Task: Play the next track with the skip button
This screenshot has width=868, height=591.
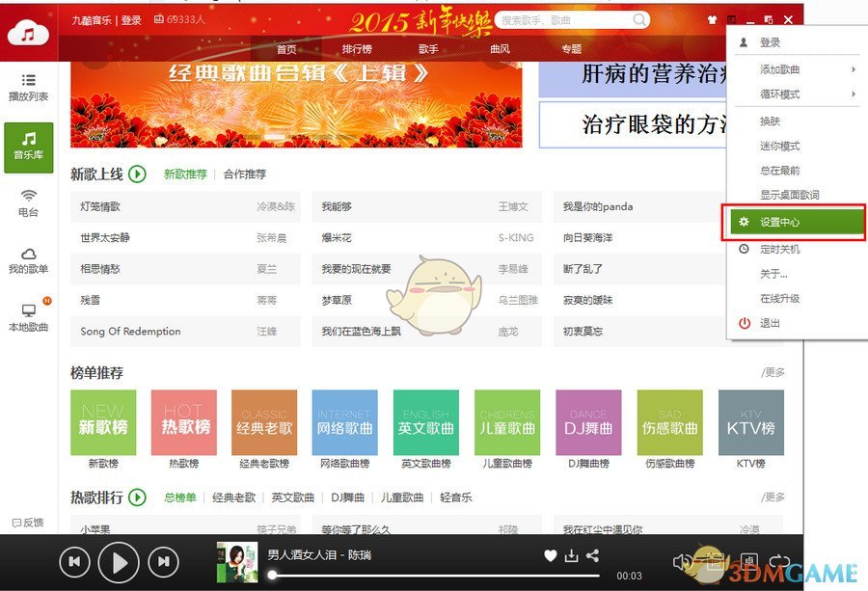Action: coord(162,561)
